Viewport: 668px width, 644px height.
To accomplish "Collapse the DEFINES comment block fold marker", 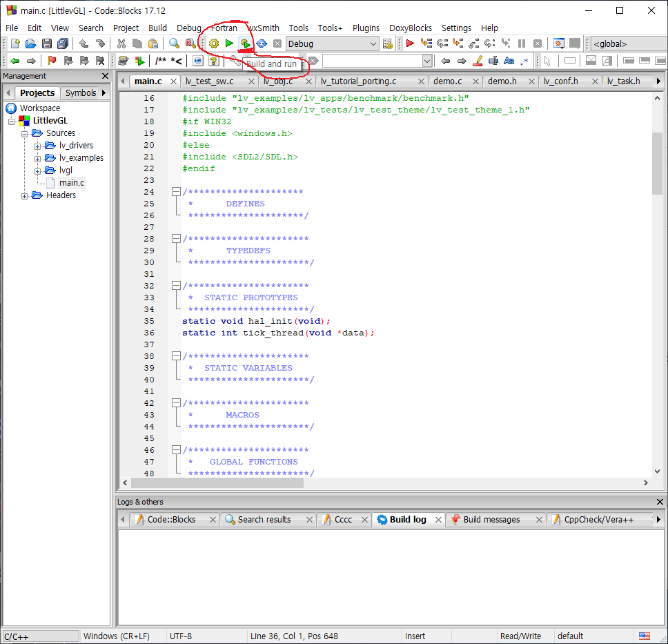I will 176,191.
